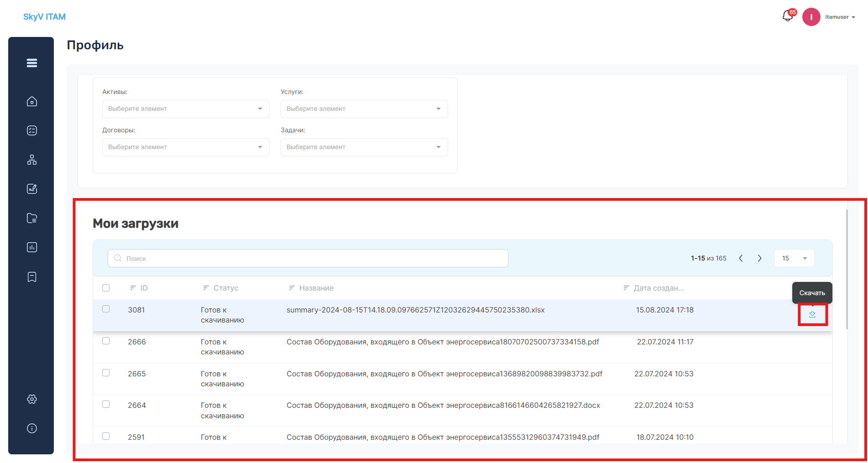
Task: Open the settings gear in sidebar
Action: coord(32,399)
